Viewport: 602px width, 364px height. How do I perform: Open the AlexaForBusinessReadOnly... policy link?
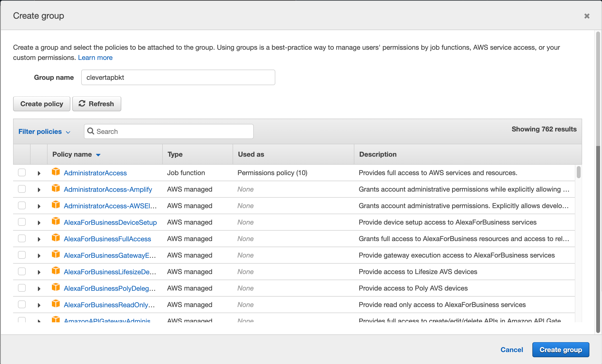coord(109,305)
